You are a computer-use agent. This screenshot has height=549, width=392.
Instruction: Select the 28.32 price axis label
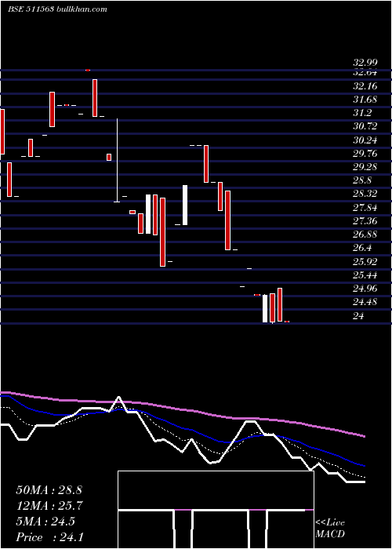click(x=365, y=194)
